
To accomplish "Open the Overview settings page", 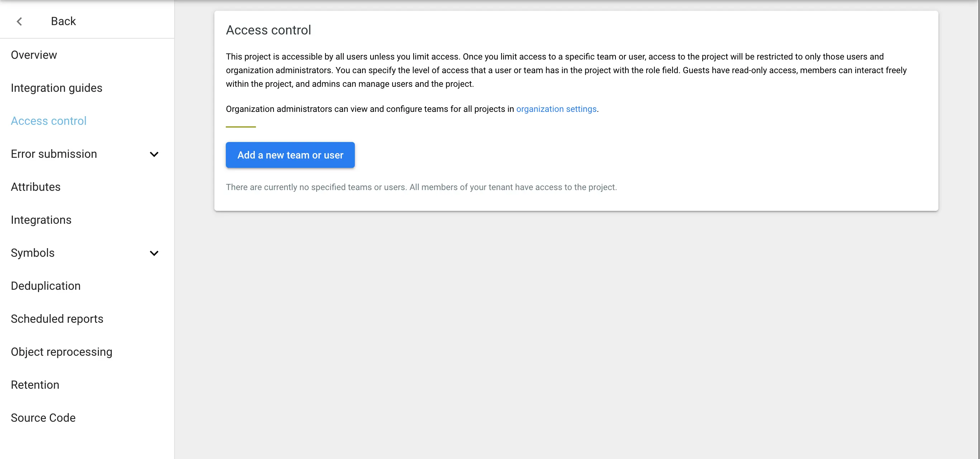I will point(34,55).
